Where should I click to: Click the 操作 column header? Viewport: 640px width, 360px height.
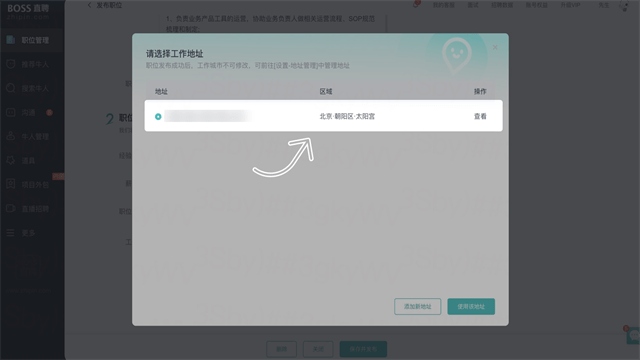[480, 91]
